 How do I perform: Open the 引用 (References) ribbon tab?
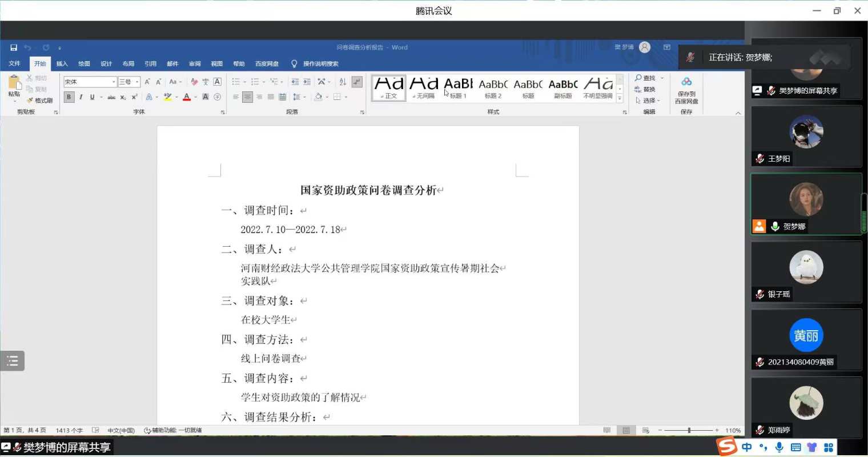point(150,63)
